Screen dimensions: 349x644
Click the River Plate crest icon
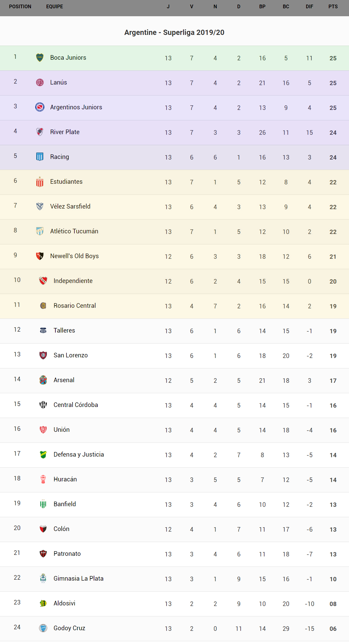click(40, 132)
